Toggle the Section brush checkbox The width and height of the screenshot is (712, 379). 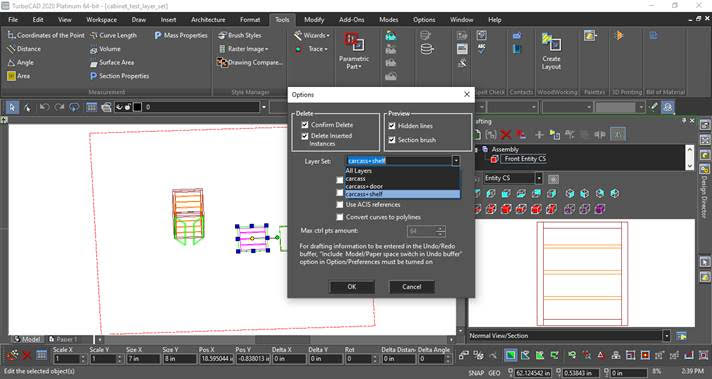392,140
